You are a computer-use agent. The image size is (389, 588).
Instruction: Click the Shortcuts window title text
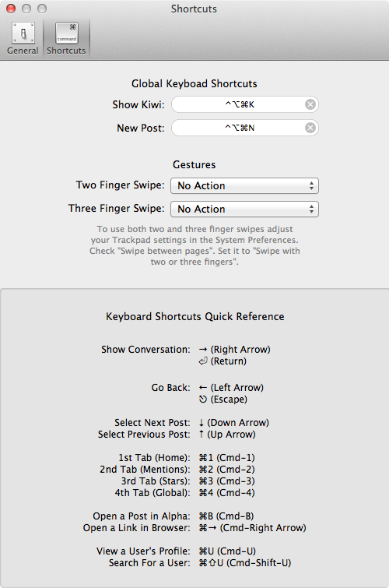[x=194, y=9]
